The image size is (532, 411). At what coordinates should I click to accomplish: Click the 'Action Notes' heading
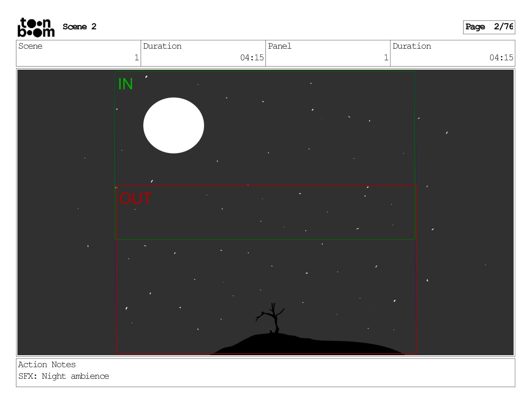47,365
